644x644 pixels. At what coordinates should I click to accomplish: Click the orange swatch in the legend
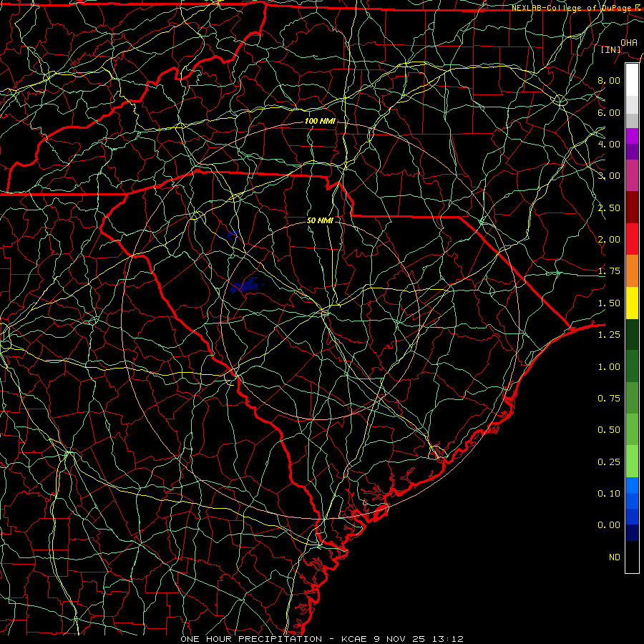(x=632, y=271)
